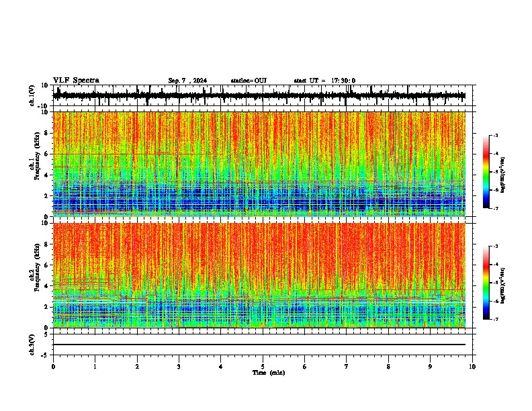The width and height of the screenshot is (532, 411).
Task: Click the "ch.1(V)" waveform axis label
Action: coord(32,95)
